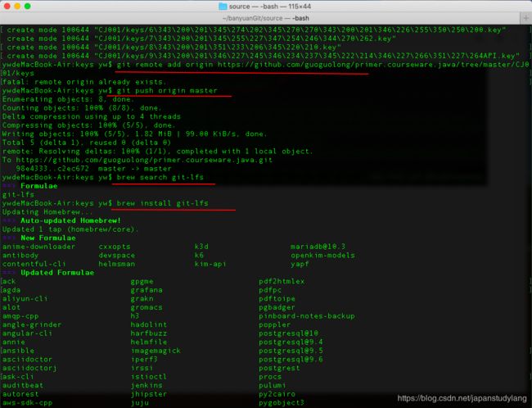Click 'iperf3' in updated formulae
The image size is (532, 408).
tap(144, 359)
